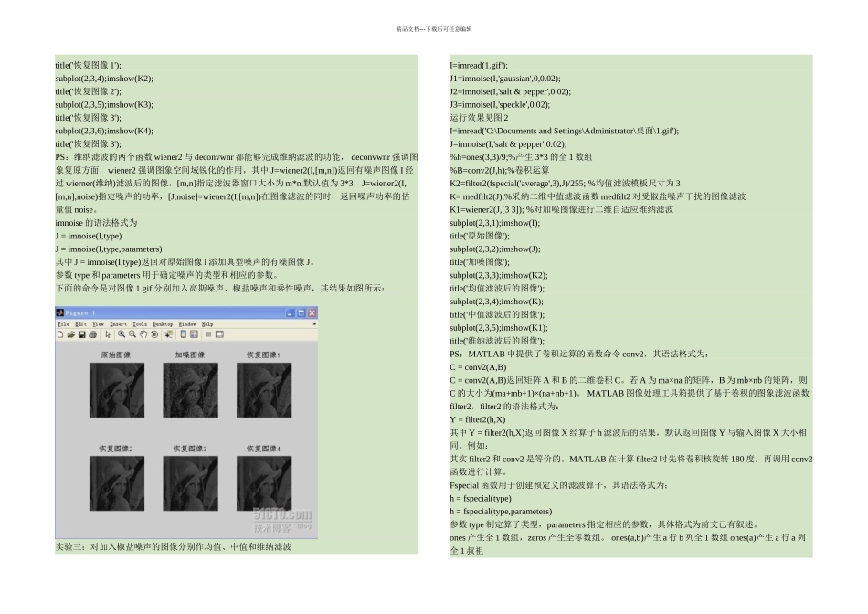This screenshot has width=868, height=614.
Task: Click the text 运行效果见图 2
Action: tap(479, 117)
